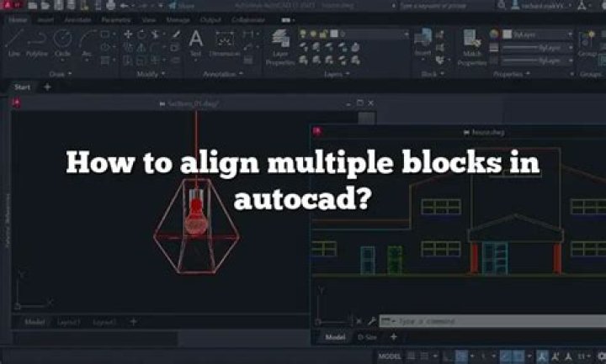Image resolution: width=606 pixels, height=364 pixels.
Task: Click the object color wheel swatch in Properties
Action: point(494,34)
